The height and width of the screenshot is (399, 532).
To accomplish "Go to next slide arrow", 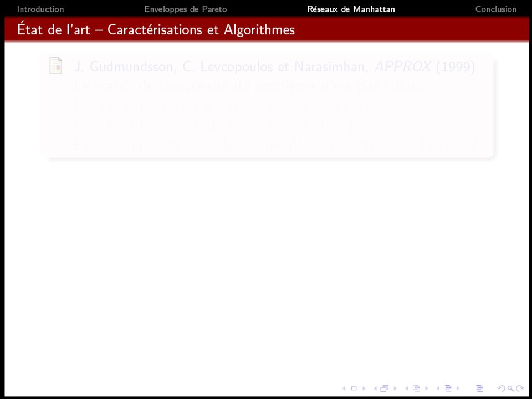I will pos(364,388).
